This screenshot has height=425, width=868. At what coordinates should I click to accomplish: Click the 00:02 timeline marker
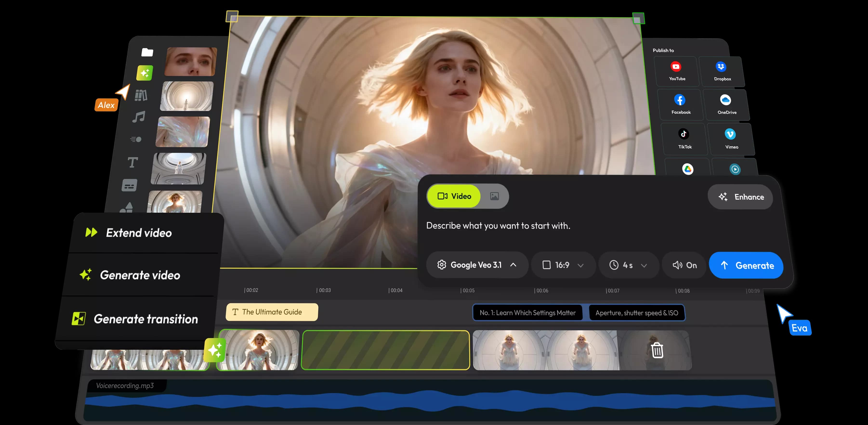point(251,290)
